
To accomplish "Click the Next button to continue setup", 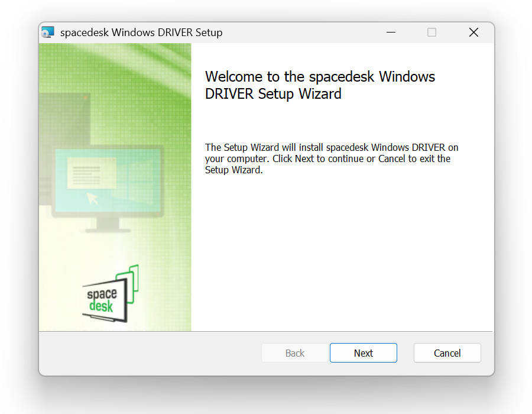I will pos(364,353).
